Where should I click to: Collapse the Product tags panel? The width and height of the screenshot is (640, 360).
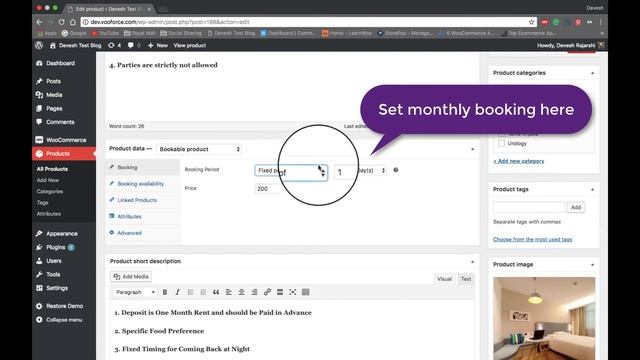point(592,189)
